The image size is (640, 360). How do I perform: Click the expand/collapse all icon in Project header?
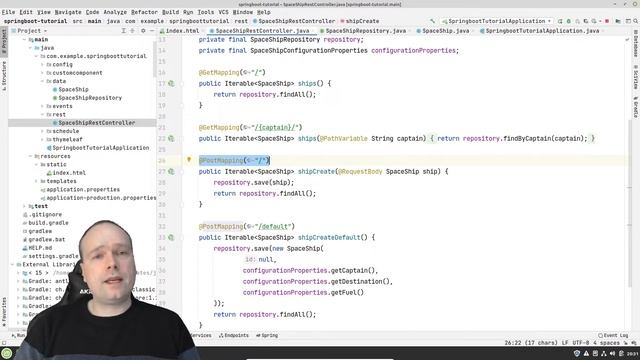[x=132, y=31]
